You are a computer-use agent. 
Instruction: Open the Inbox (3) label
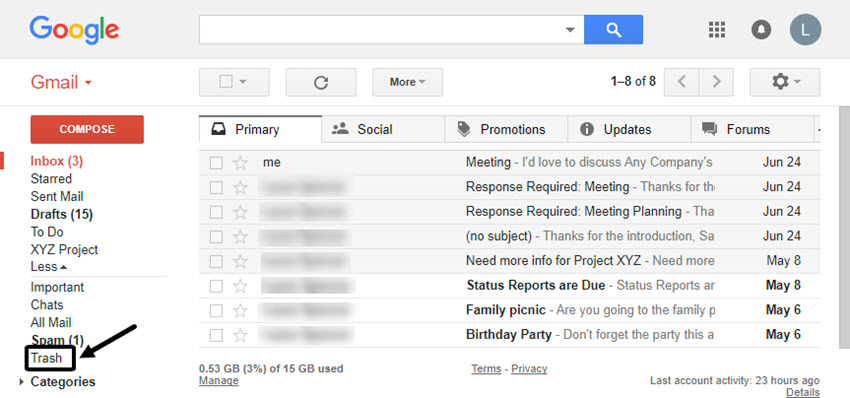pos(56,162)
